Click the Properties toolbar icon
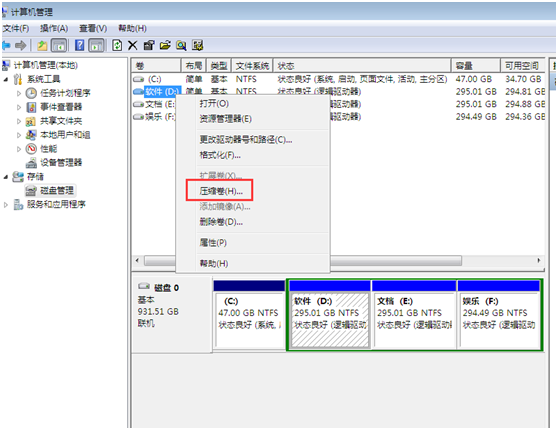Image resolution: width=558 pixels, height=430 pixels. coord(149,45)
